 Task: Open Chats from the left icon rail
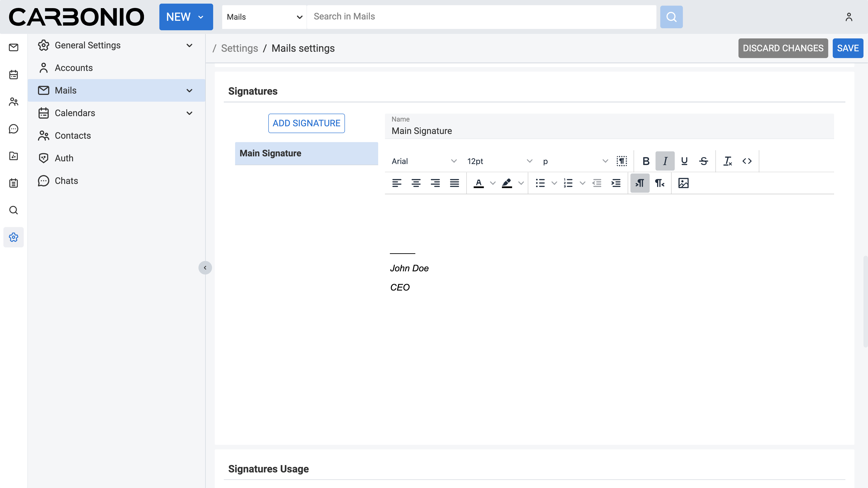coord(14,129)
